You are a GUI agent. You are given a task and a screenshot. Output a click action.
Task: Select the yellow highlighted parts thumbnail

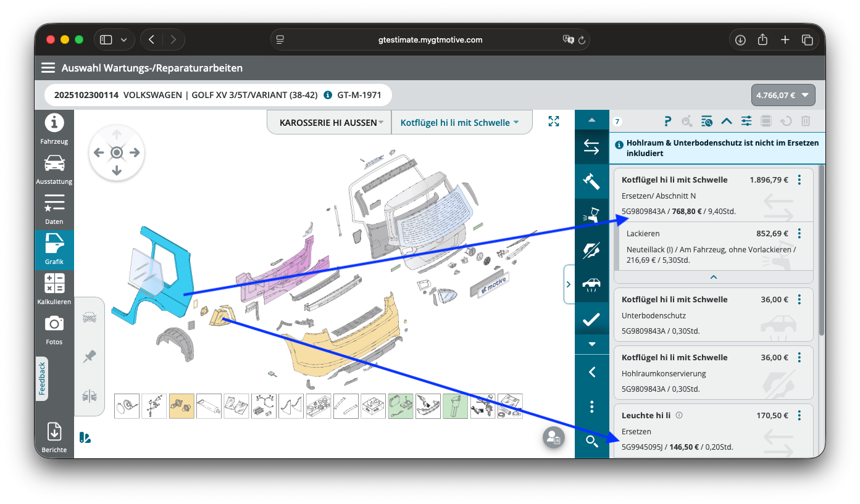[182, 407]
